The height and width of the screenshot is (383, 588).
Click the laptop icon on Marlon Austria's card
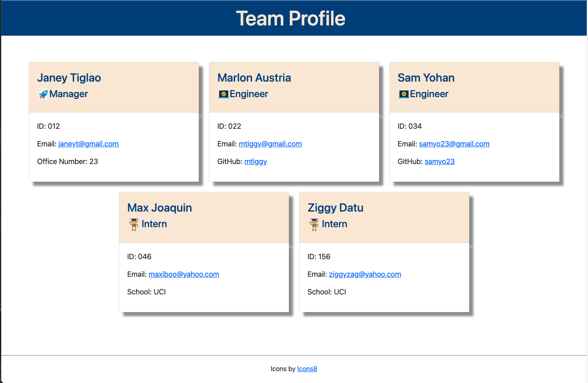pyautogui.click(x=223, y=94)
